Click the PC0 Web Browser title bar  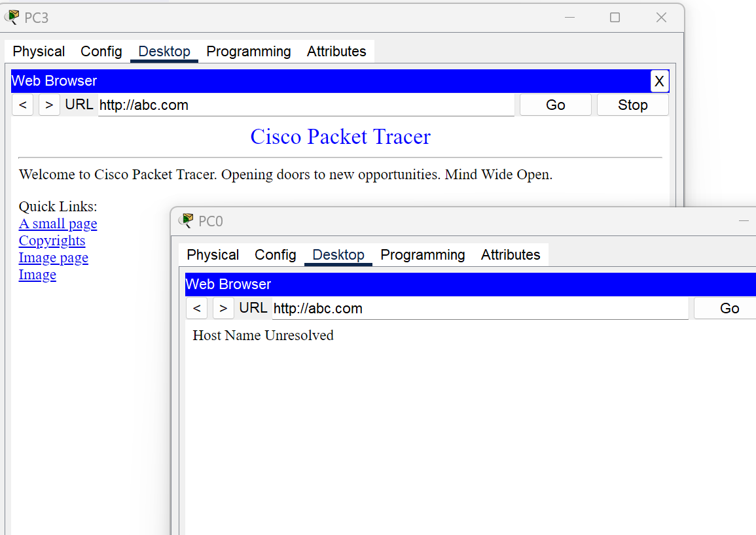pyautogui.click(x=471, y=285)
